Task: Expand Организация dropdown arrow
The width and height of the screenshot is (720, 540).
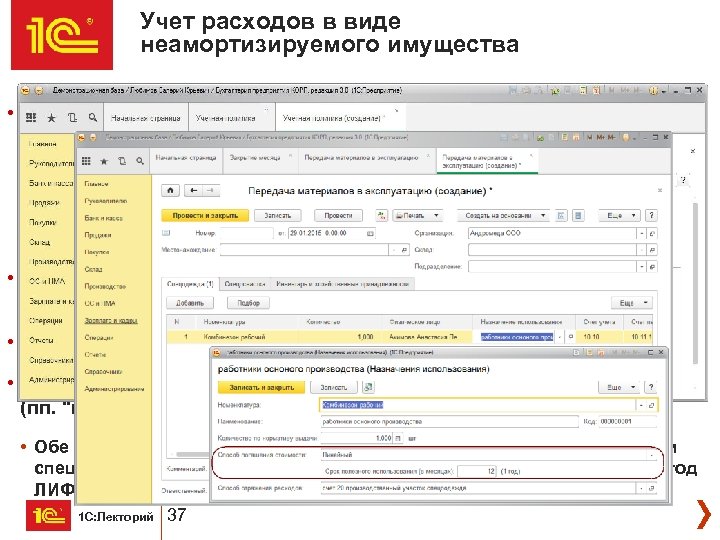Action: click(642, 233)
